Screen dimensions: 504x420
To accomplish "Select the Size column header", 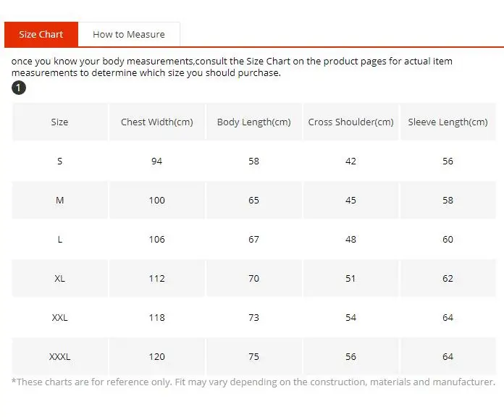I will pyautogui.click(x=60, y=122).
